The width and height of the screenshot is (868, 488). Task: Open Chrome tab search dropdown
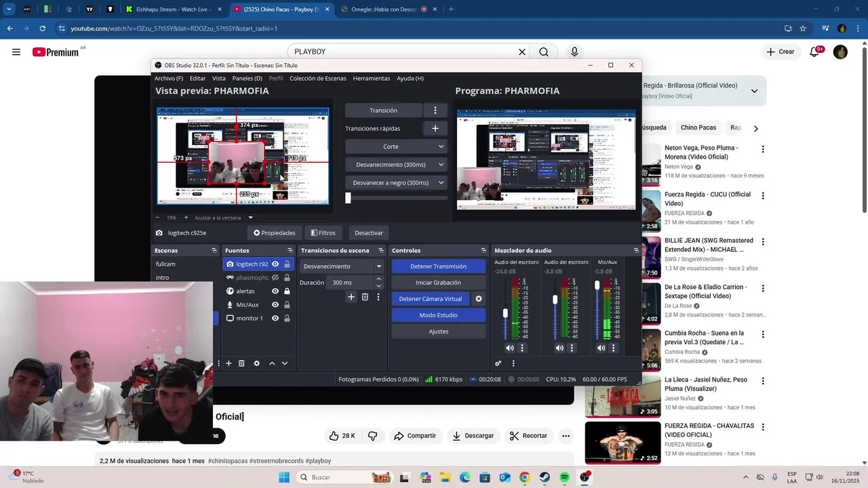coord(9,9)
